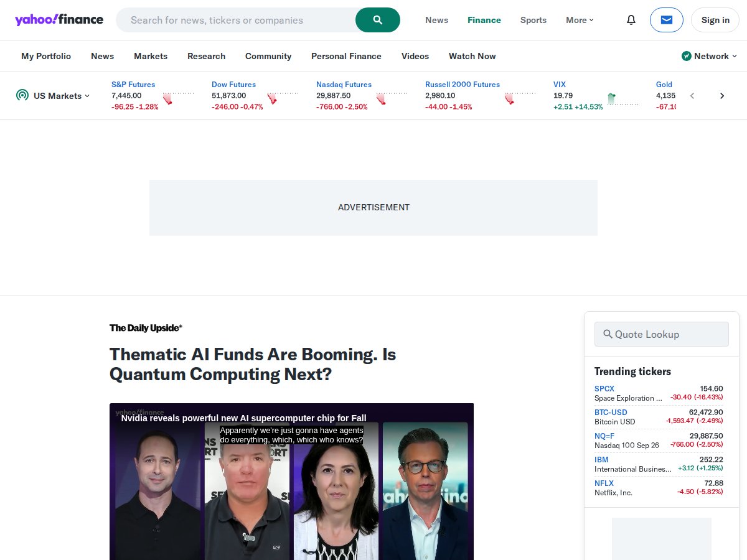Open the Nasdaq Futures quote link

pyautogui.click(x=344, y=84)
